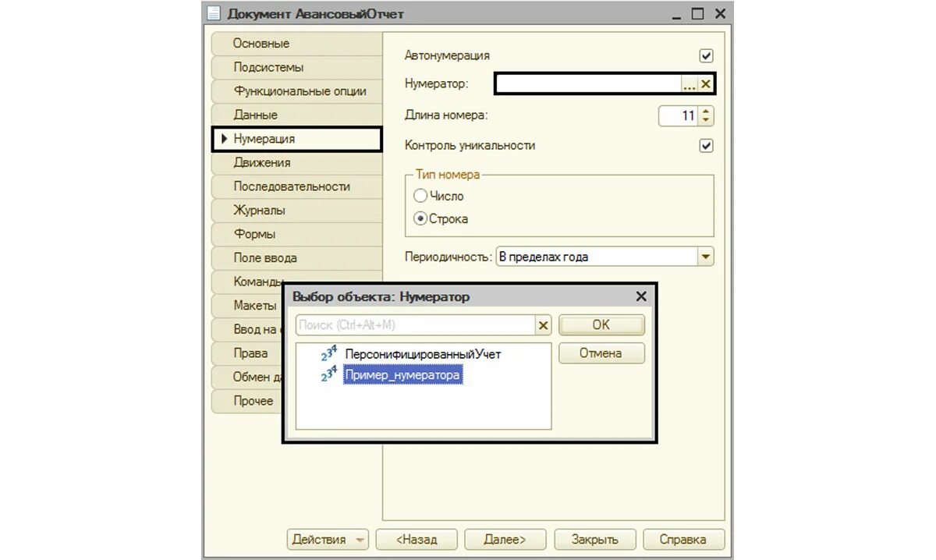Screen dimensions: 936x560
Task: Select the Пример_нумератора list entry
Action: pos(402,375)
